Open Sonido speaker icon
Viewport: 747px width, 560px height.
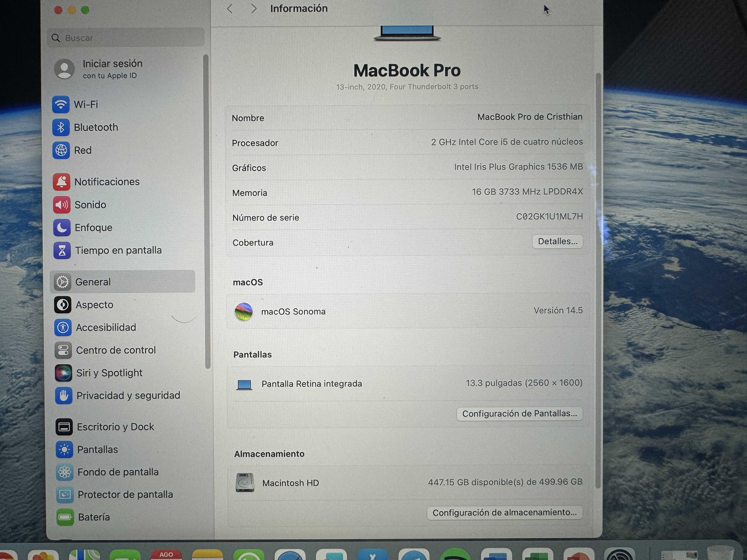click(x=62, y=205)
